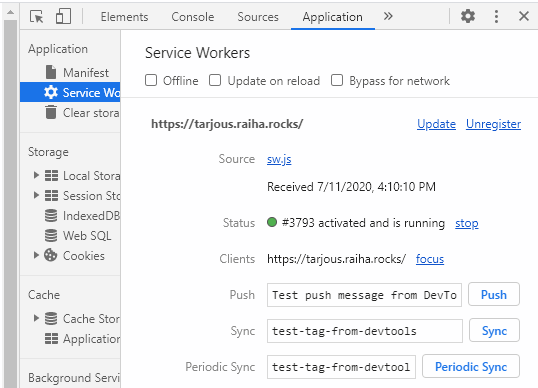
Task: Click into the Periodic Sync tag field
Action: (341, 367)
